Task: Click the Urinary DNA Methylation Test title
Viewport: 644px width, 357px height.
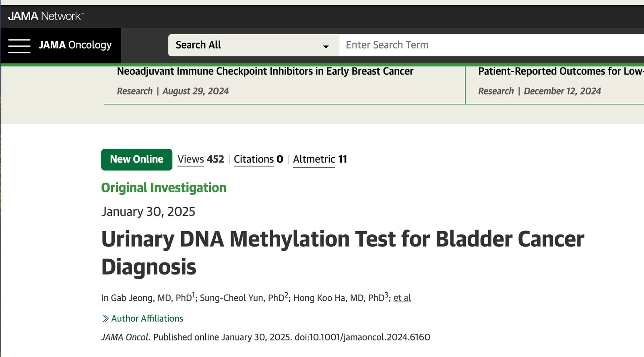Action: tap(343, 252)
